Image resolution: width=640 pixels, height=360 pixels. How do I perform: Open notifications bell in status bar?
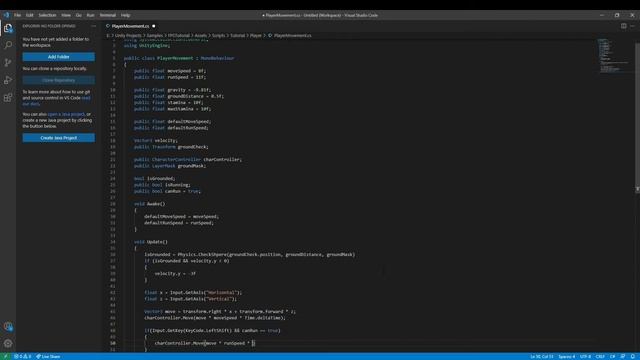coord(632,356)
